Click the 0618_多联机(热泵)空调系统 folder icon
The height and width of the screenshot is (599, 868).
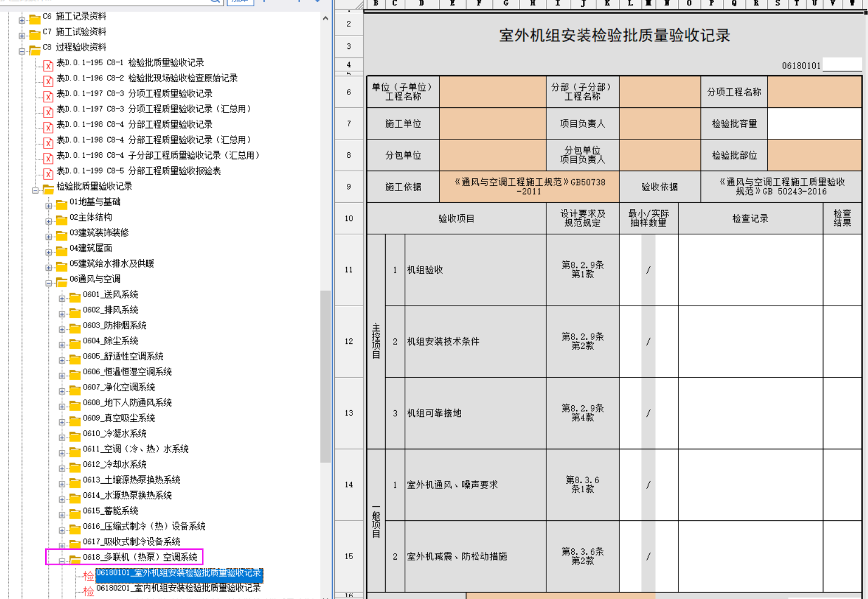75,560
